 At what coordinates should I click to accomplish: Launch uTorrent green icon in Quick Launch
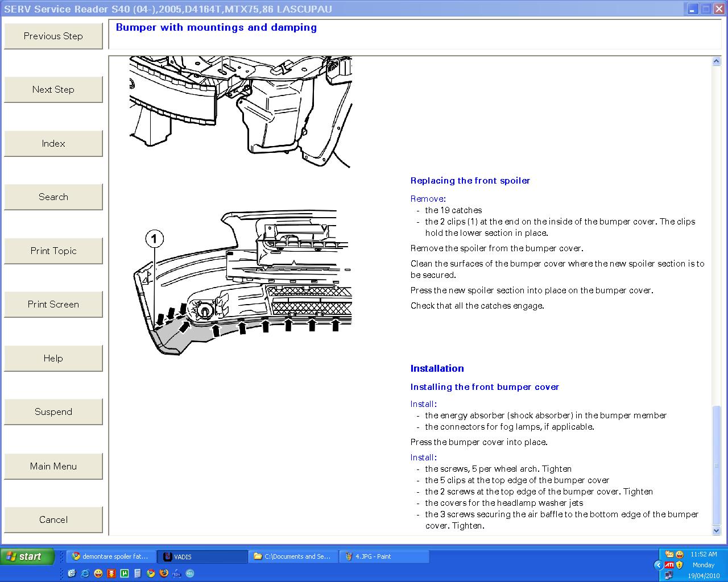pyautogui.click(x=125, y=573)
